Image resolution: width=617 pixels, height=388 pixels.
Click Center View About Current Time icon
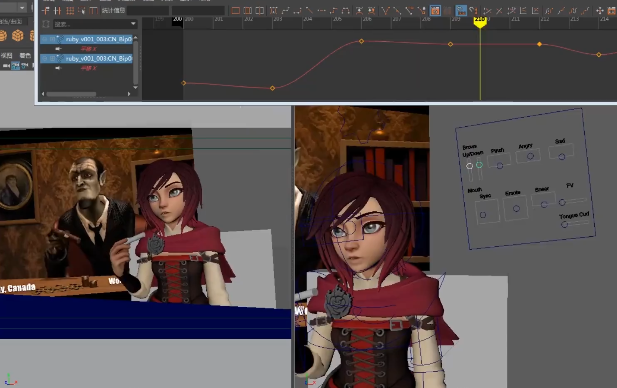pyautogui.click(x=260, y=11)
